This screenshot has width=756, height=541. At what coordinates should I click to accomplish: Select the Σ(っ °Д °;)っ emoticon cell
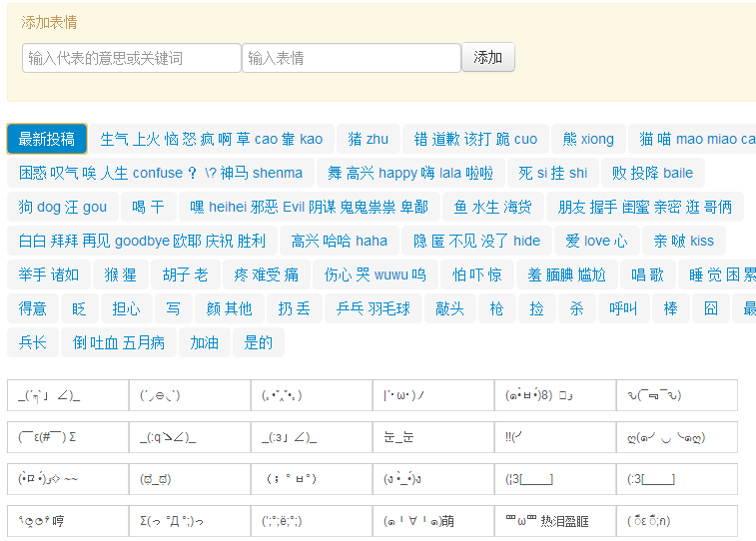(190, 521)
